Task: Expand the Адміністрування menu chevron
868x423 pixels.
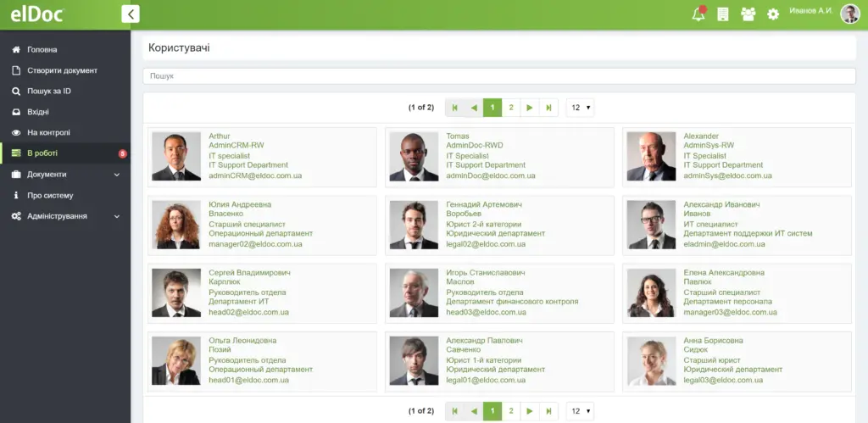Action: pos(117,216)
